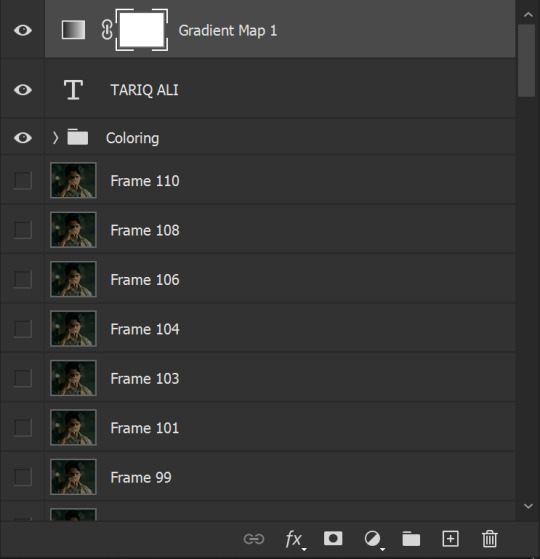This screenshot has width=540, height=559.
Task: Expand the Coloring group
Action: click(x=55, y=138)
